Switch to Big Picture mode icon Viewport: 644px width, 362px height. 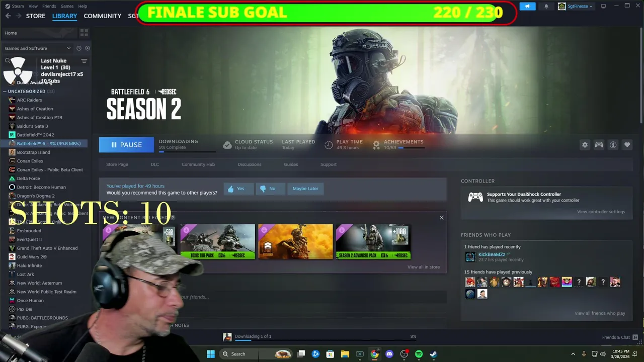click(603, 6)
